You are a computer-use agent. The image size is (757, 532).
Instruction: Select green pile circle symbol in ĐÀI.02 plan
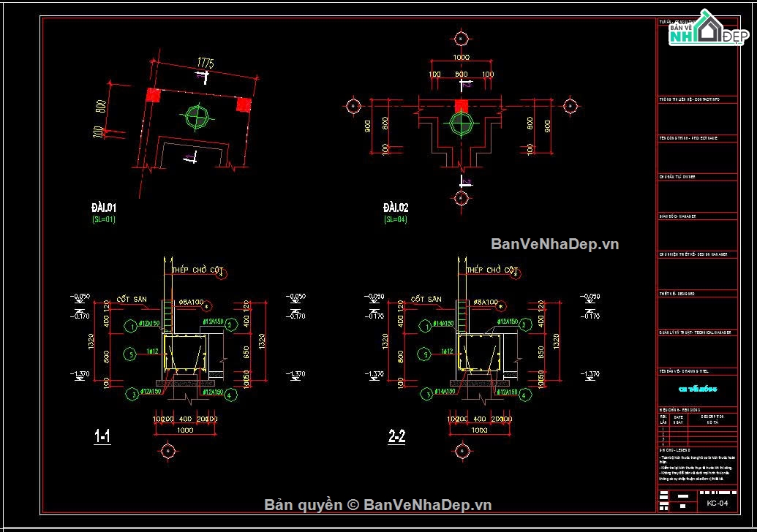[x=461, y=123]
